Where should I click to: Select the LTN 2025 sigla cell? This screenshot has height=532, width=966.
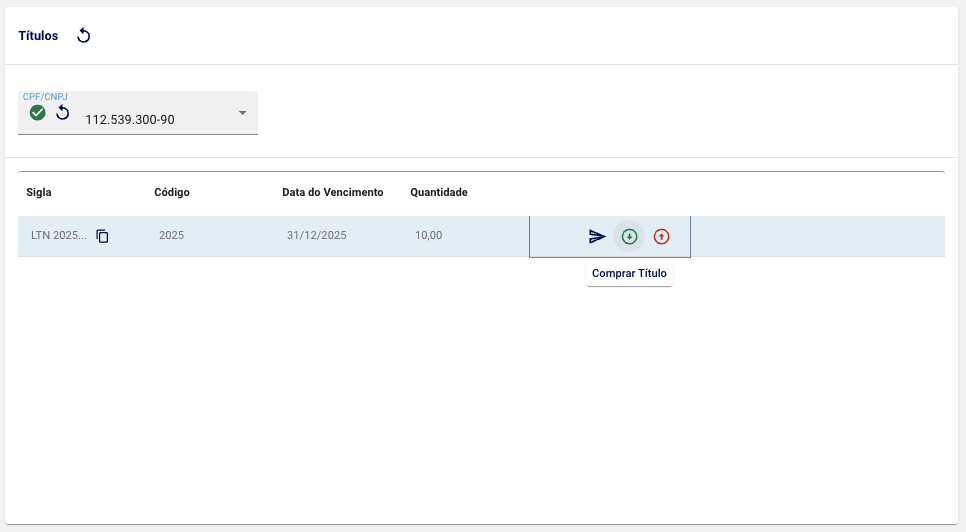pyautogui.click(x=59, y=236)
